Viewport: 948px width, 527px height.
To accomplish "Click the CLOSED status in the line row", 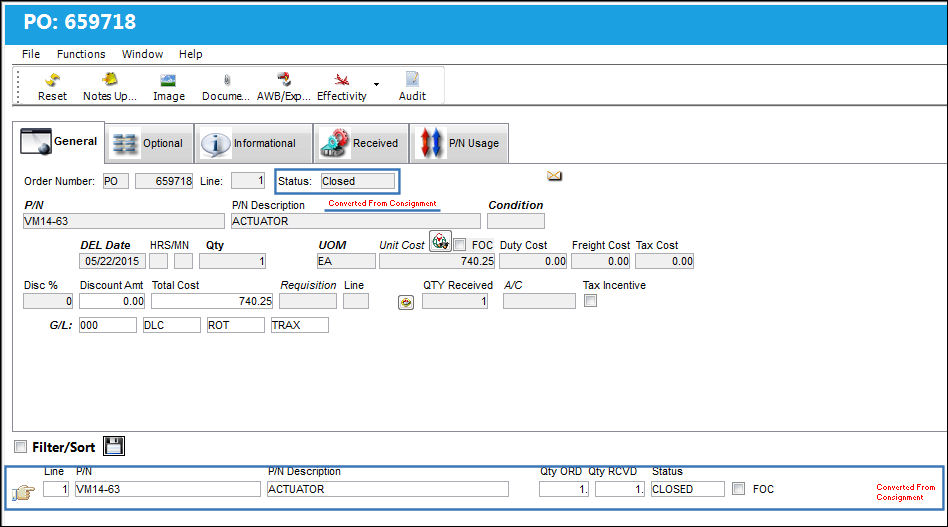I will pyautogui.click(x=687, y=489).
